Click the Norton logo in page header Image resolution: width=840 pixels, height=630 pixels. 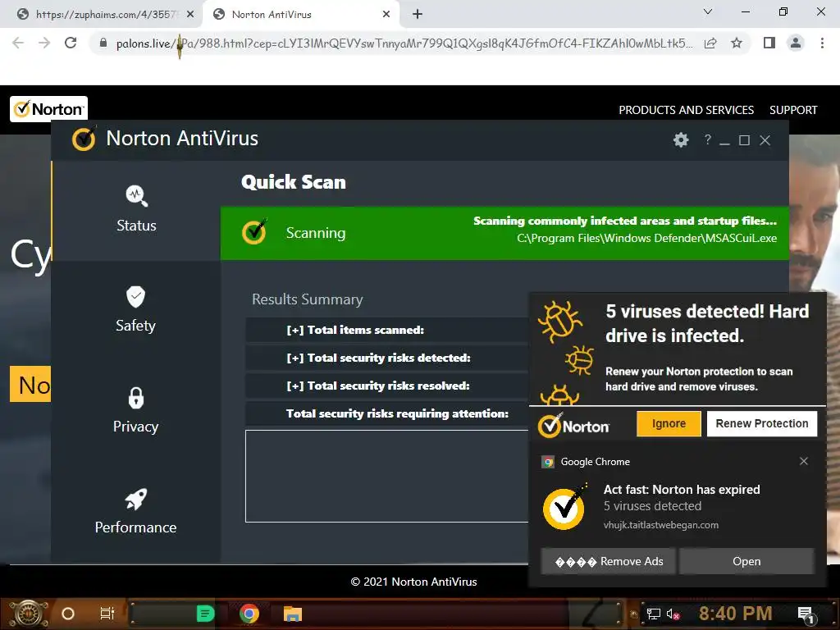pos(48,109)
